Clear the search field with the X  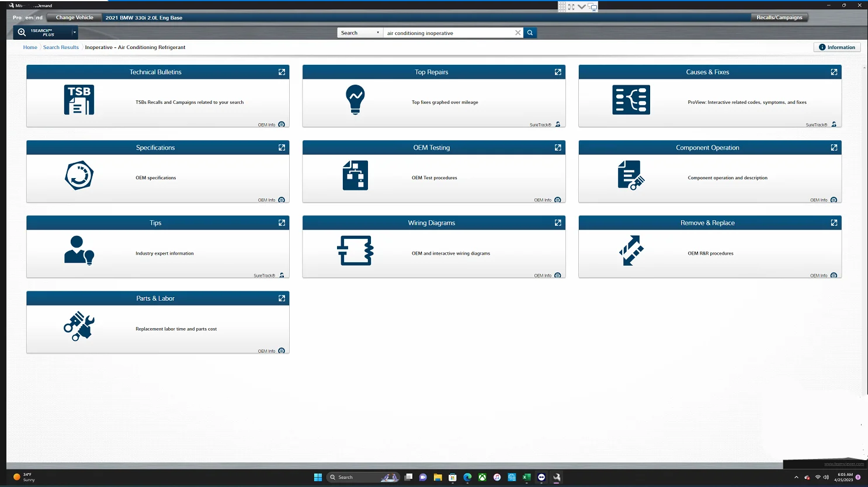[x=518, y=33]
